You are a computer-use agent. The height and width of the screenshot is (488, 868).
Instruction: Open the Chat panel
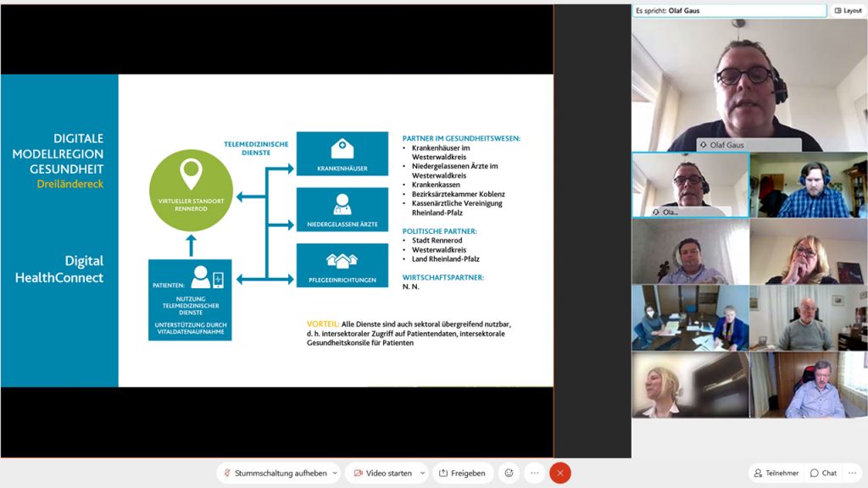(823, 473)
